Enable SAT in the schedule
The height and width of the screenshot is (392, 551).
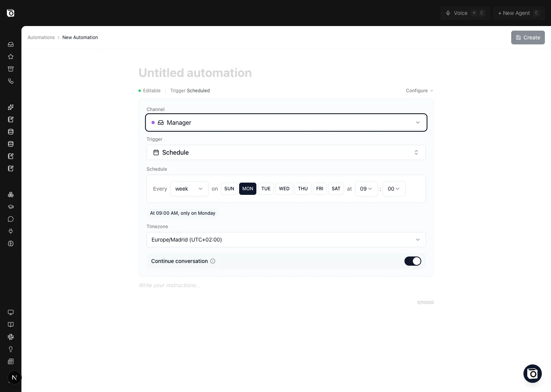(336, 189)
